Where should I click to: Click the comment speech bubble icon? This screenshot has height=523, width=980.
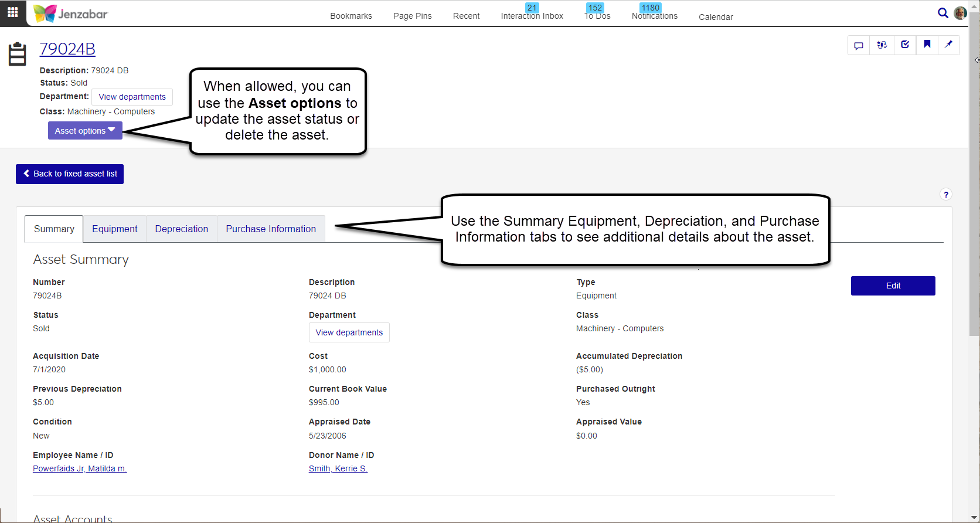859,45
